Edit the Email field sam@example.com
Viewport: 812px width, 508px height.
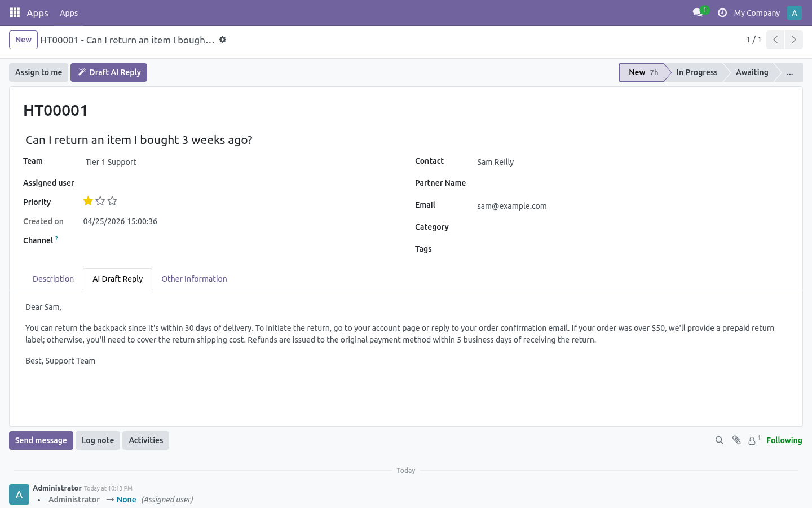pos(632,206)
